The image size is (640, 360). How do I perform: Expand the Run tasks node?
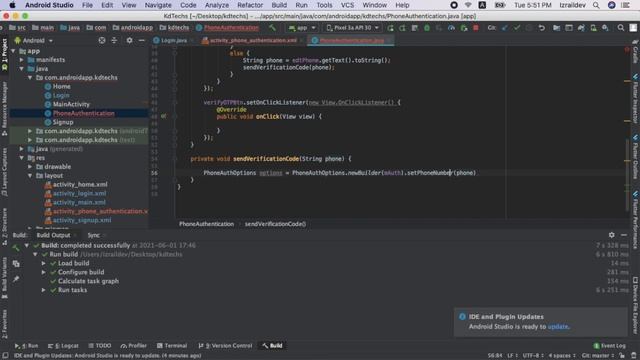[44, 290]
